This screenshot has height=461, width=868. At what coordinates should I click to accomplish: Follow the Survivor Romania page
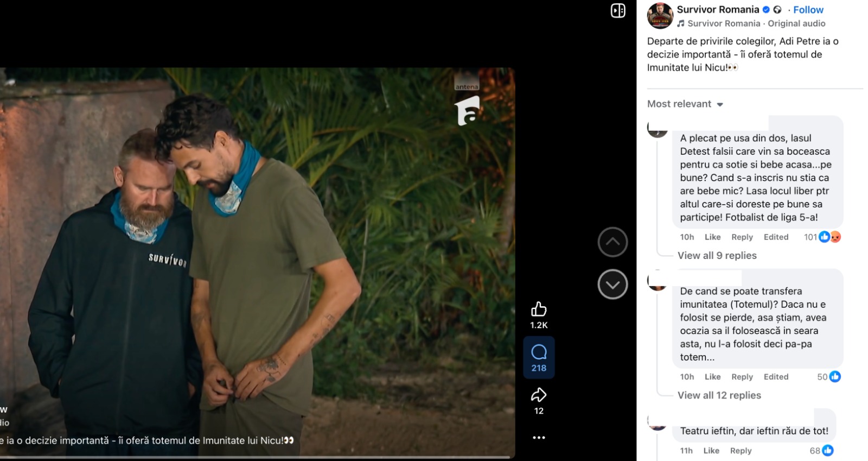[x=808, y=10]
